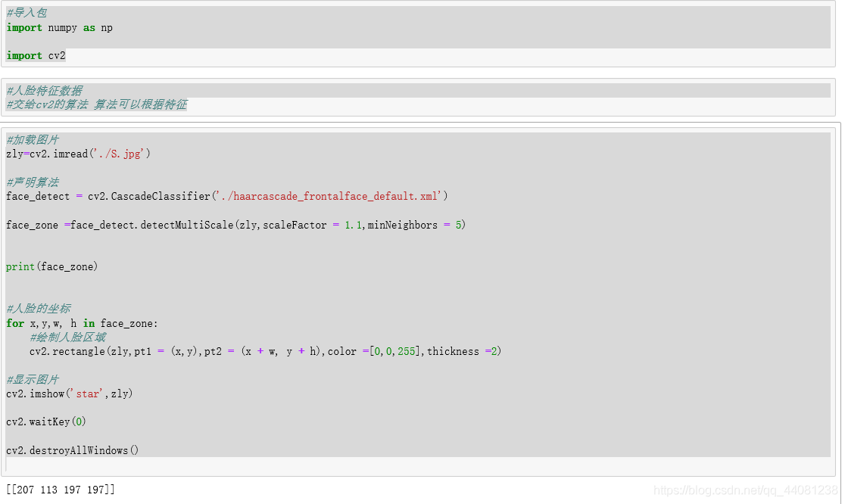
Task: Click the comment '#显示图片'
Action: tap(33, 380)
